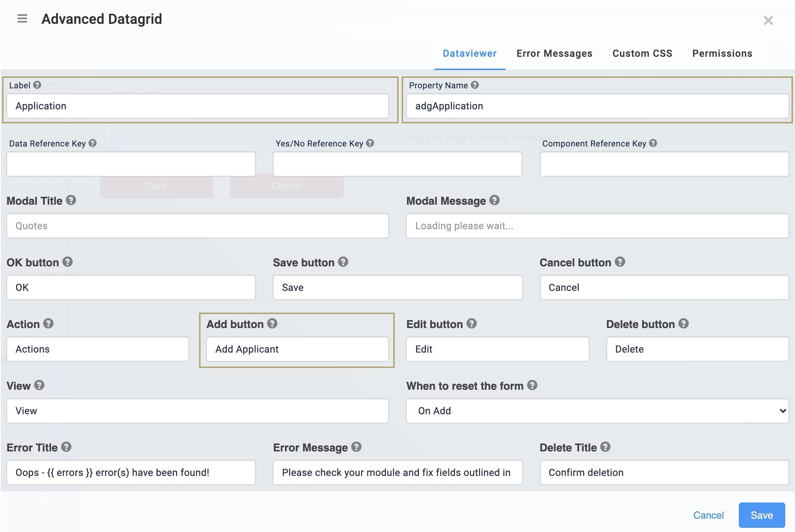Screen dimensions: 795x532
Task: Click the Component Reference Key help icon
Action: coord(653,143)
